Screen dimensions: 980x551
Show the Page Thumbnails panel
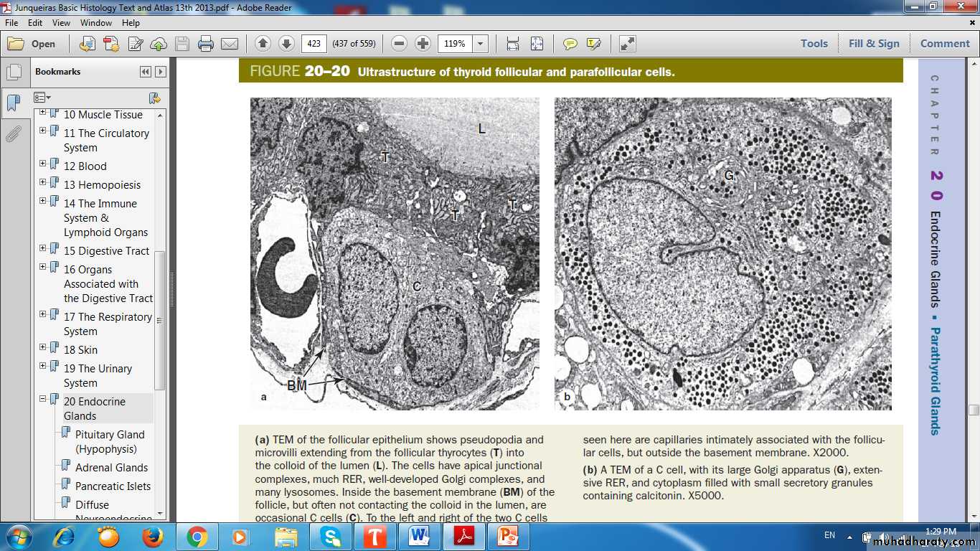[x=13, y=72]
